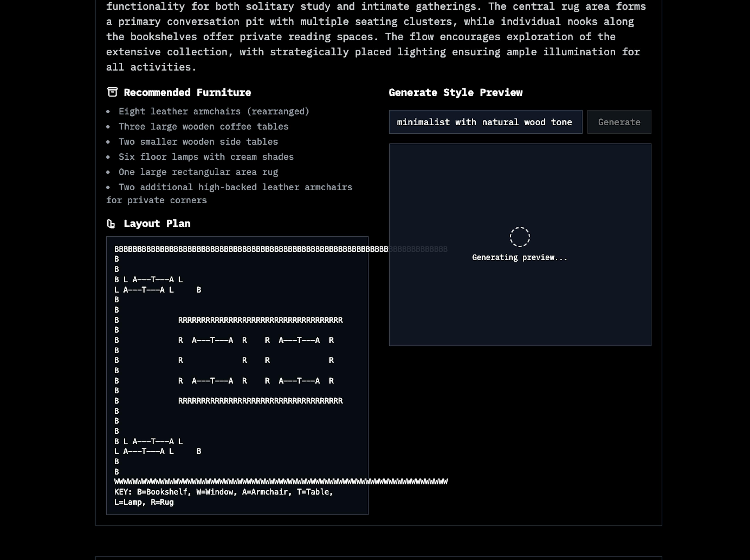Click the layout plan icon beside Layout Plan

click(111, 224)
